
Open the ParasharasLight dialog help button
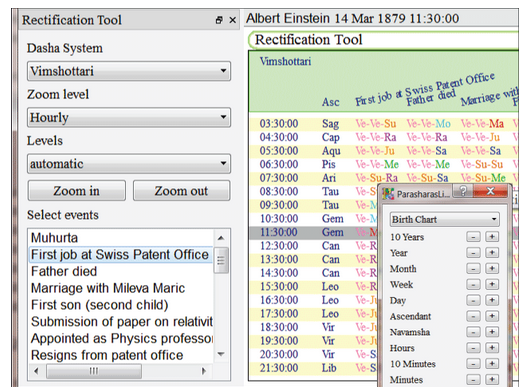(463, 191)
